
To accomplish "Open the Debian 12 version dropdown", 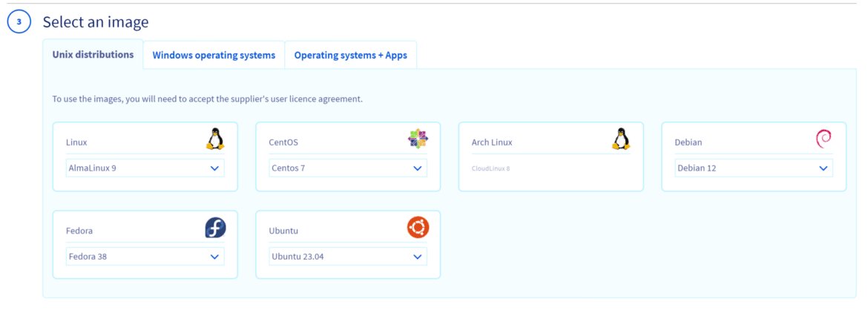I will [x=754, y=168].
